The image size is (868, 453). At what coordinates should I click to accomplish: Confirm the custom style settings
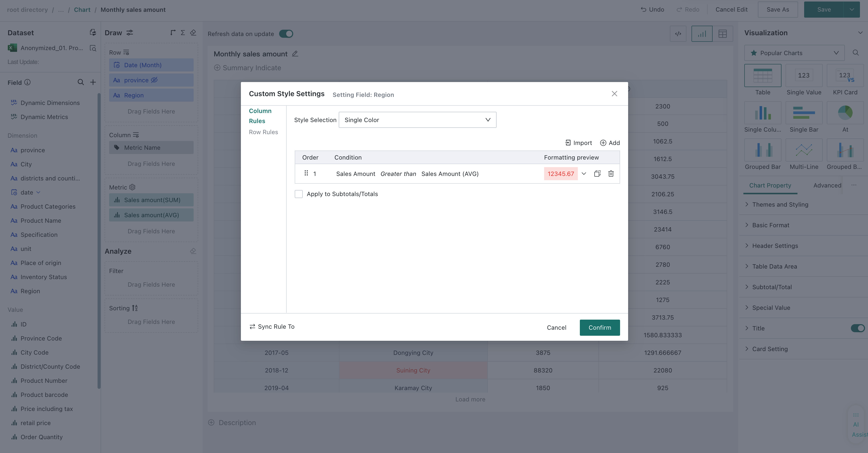pyautogui.click(x=599, y=327)
